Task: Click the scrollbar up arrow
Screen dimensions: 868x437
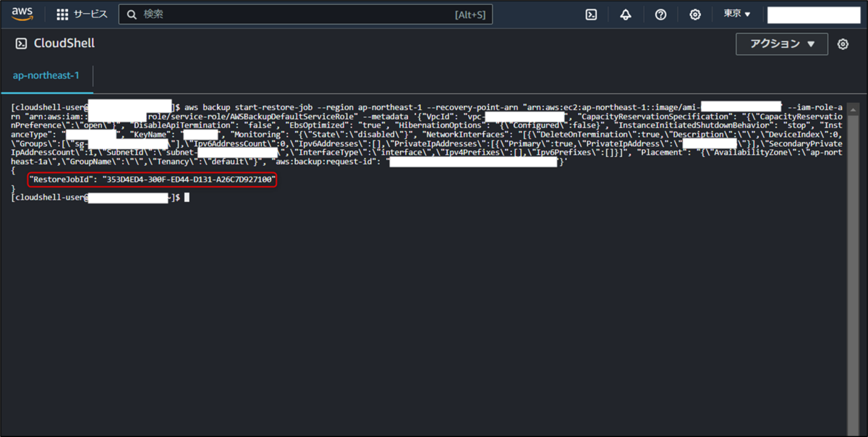Action: pos(853,109)
